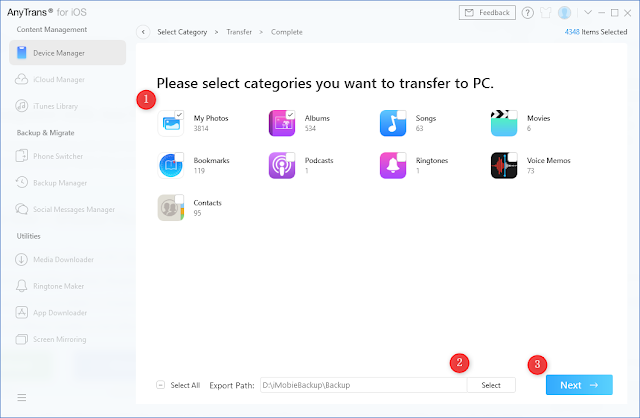The height and width of the screenshot is (418, 640).
Task: Check the Ringtones category checkbox
Action: click(x=401, y=157)
